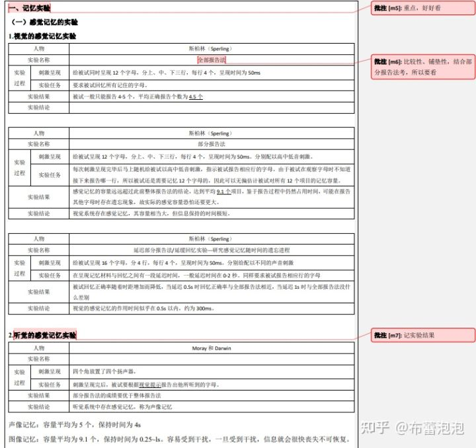The height and width of the screenshot is (448, 476).
Task: Select the text 在呈现记忆材料与回忆之间有一段延迟时间
Action: coord(127,276)
